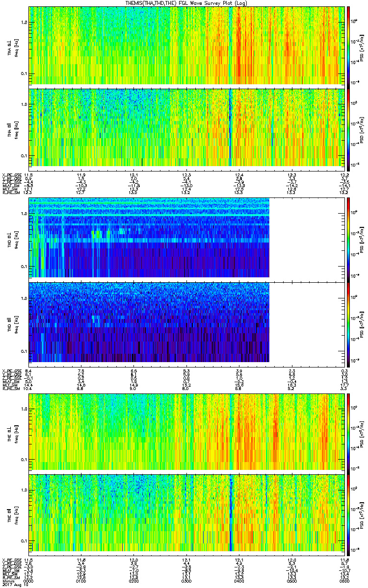
Task: Click the '1.0' frequency tick on THA B⊥ axis
Action: coord(24,23)
